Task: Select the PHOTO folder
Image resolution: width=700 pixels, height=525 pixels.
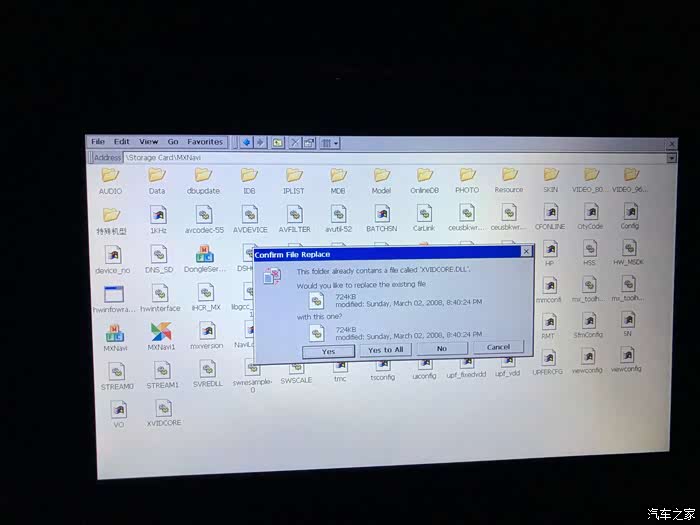Action: (467, 176)
